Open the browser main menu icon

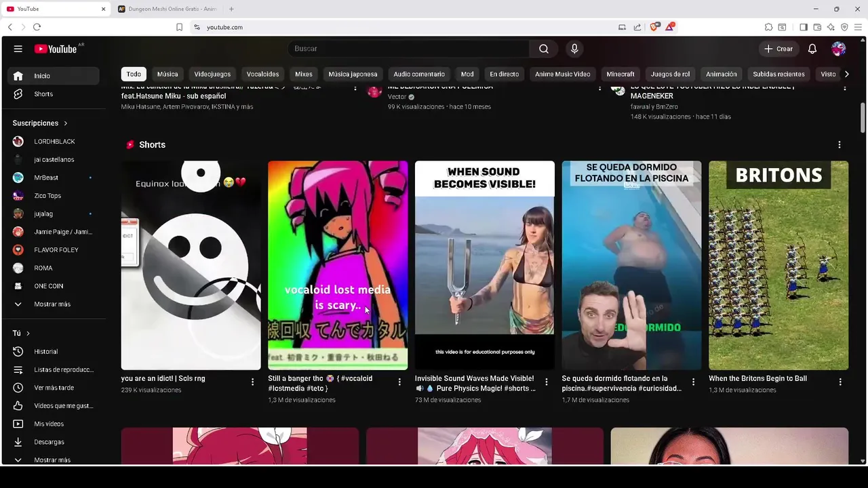[x=858, y=27]
